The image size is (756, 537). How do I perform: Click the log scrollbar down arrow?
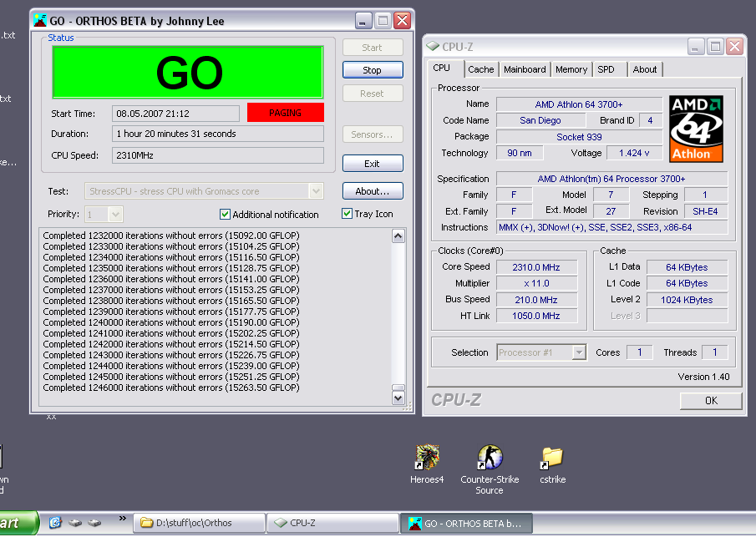tap(398, 398)
